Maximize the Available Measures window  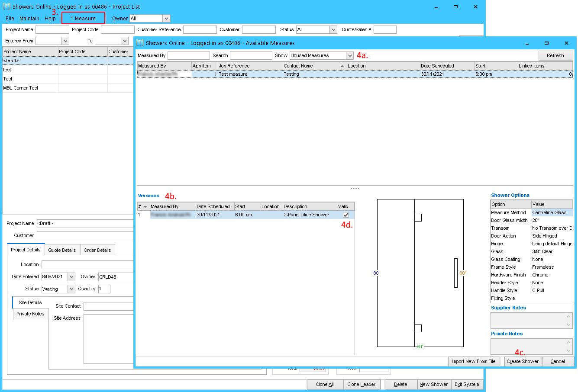(546, 43)
